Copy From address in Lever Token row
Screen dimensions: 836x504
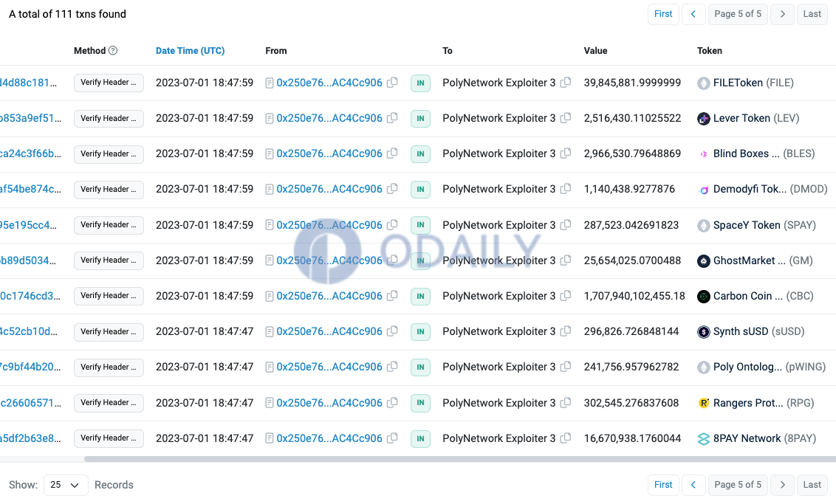tap(392, 118)
